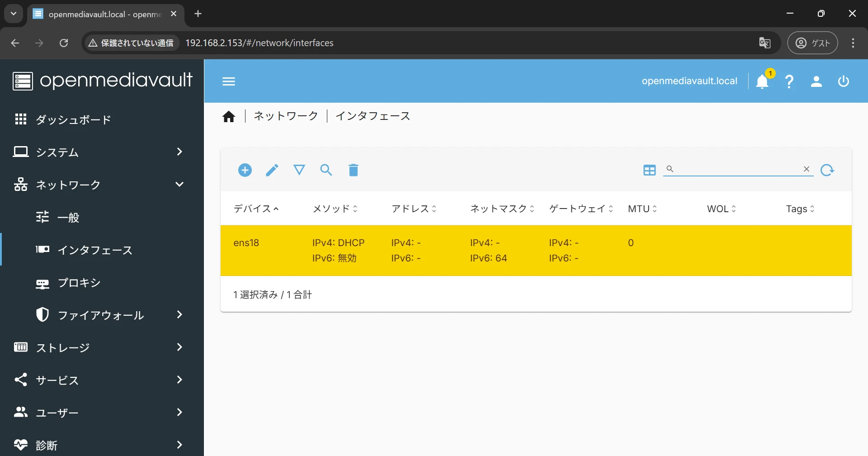Sort table by デバイス column
Image resolution: width=868 pixels, height=456 pixels.
(x=256, y=209)
